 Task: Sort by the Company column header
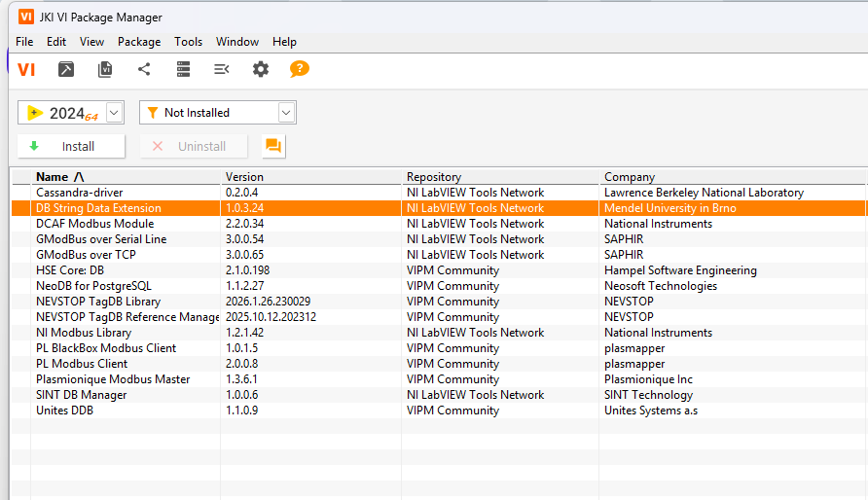(x=733, y=177)
